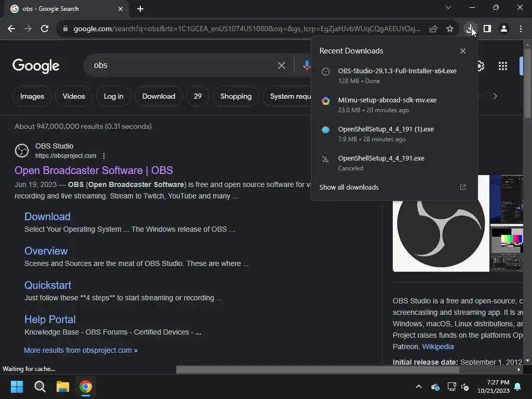
Task: Open a new browser tab
Action: (x=140, y=9)
